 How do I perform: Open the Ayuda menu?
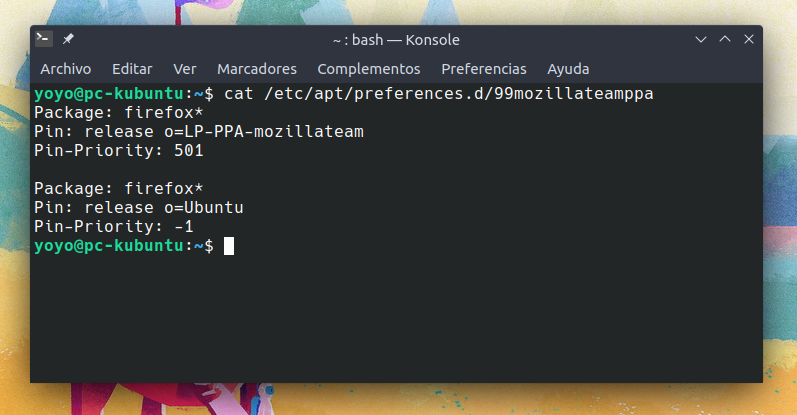568,69
